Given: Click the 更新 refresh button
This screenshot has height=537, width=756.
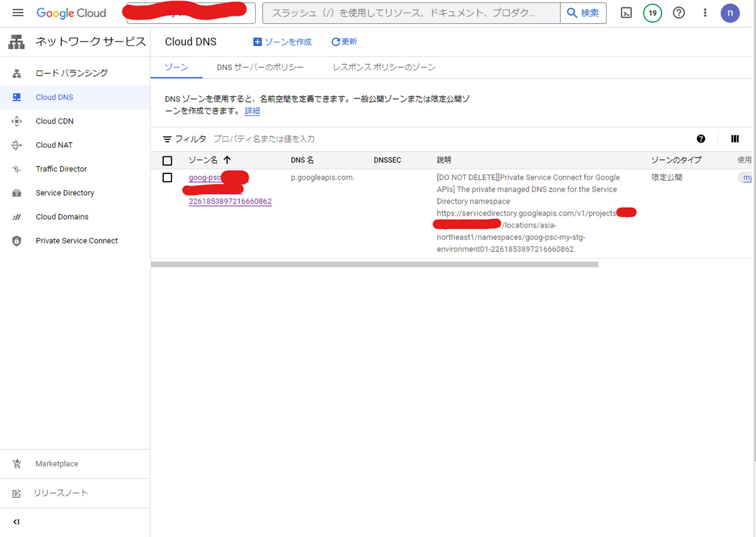Looking at the screenshot, I should coord(344,42).
